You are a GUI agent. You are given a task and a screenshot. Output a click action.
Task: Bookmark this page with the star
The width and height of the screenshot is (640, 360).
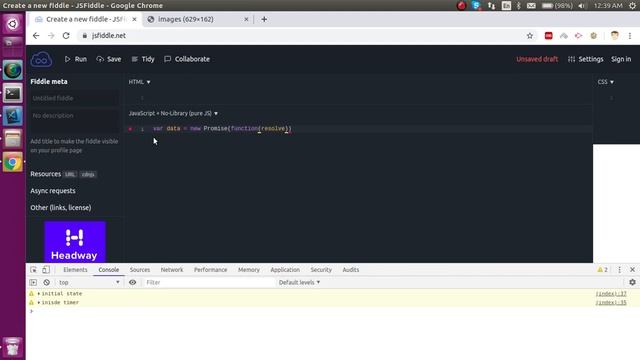pos(529,36)
